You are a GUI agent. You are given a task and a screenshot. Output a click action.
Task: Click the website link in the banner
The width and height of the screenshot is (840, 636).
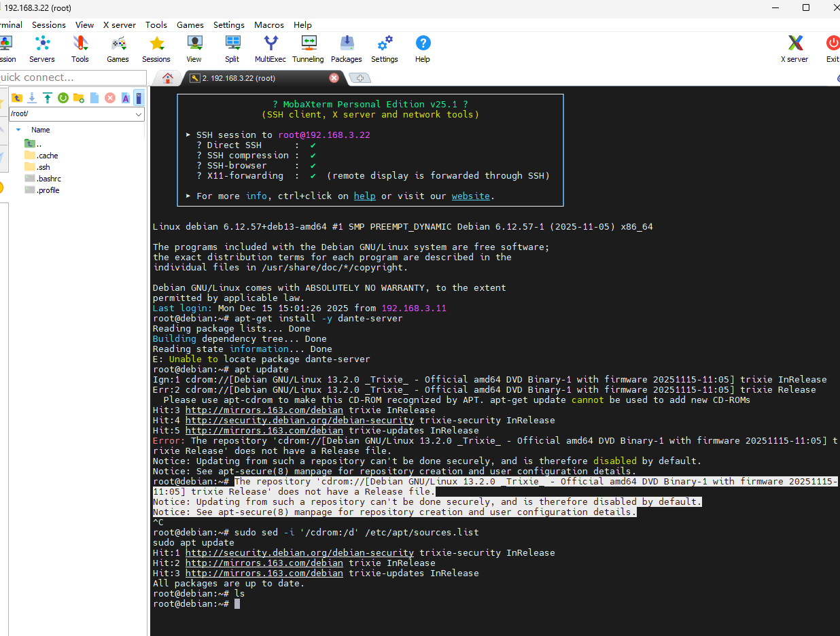coord(470,196)
